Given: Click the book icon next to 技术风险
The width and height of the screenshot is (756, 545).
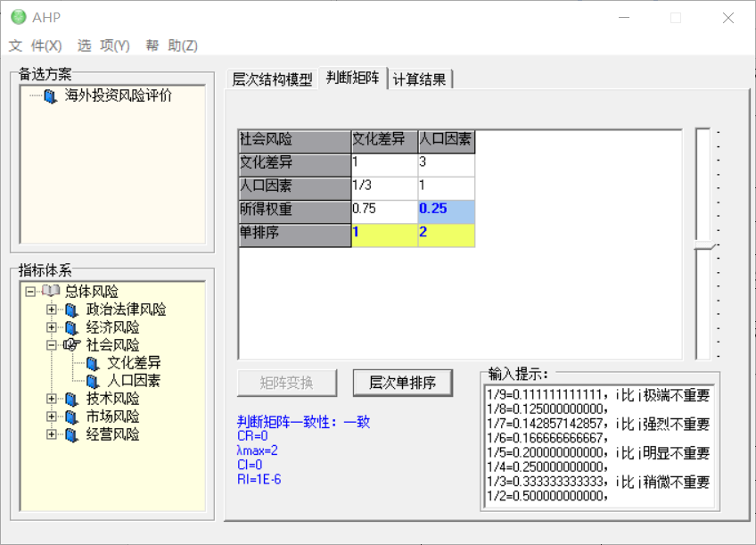Looking at the screenshot, I should coord(71,400).
